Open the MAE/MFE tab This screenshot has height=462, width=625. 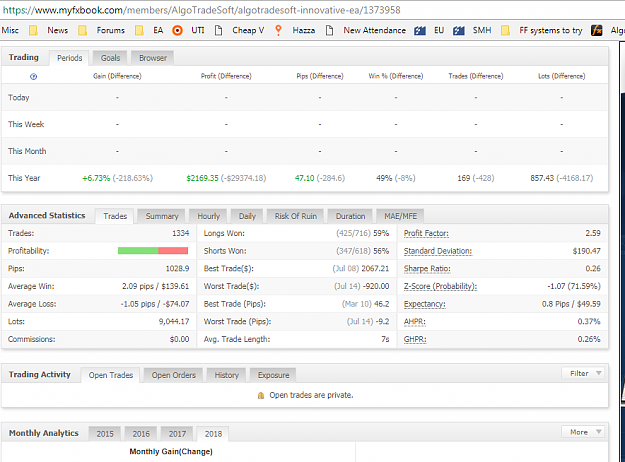(x=400, y=216)
